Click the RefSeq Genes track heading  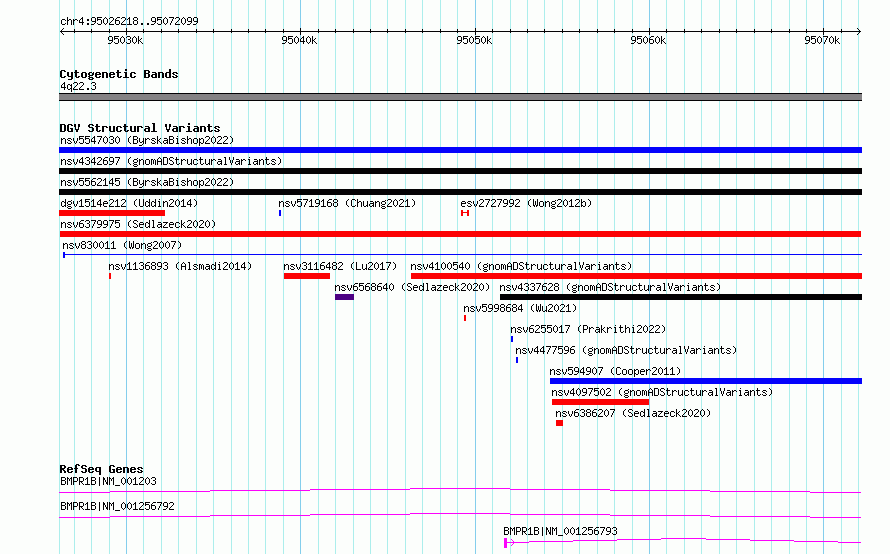[101, 469]
